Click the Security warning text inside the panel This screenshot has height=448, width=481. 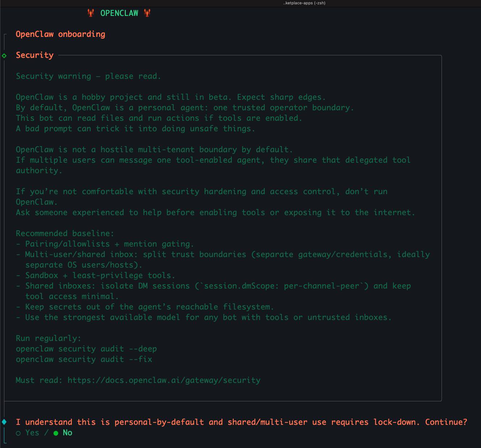click(x=88, y=76)
